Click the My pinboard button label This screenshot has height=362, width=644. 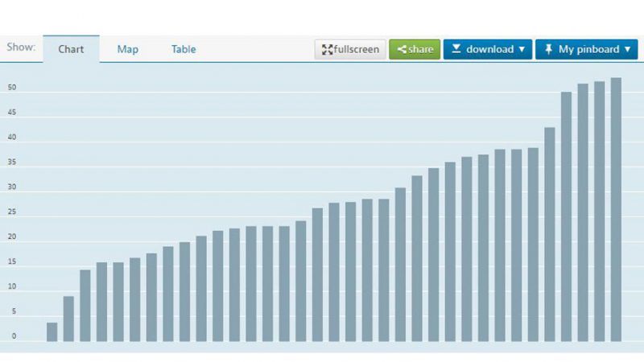tap(588, 50)
